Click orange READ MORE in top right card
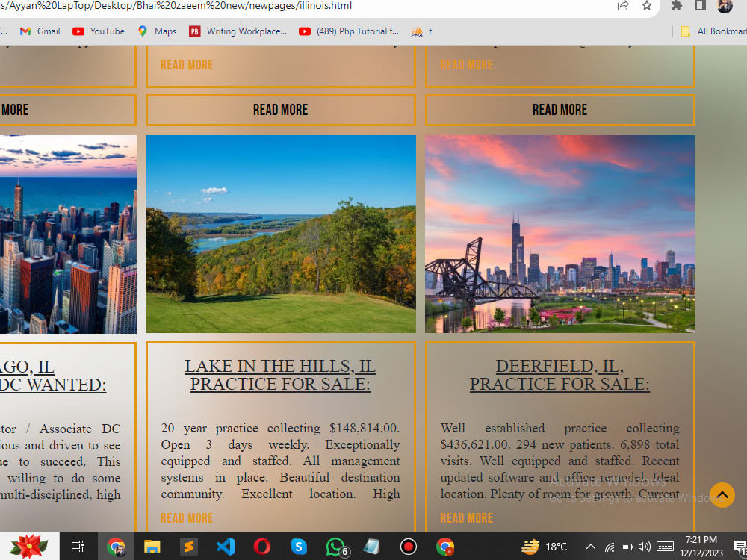 coord(466,65)
